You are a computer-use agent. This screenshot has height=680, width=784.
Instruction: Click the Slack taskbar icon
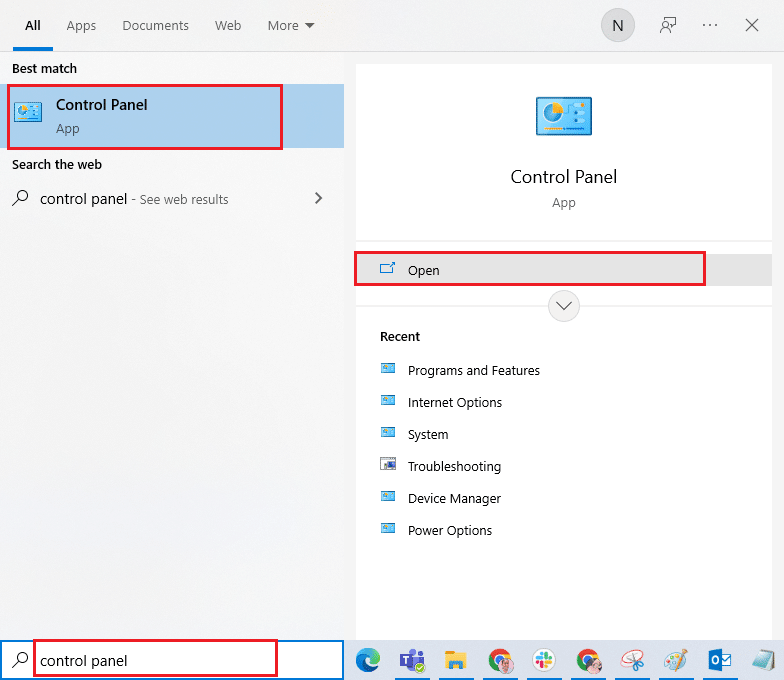[544, 660]
